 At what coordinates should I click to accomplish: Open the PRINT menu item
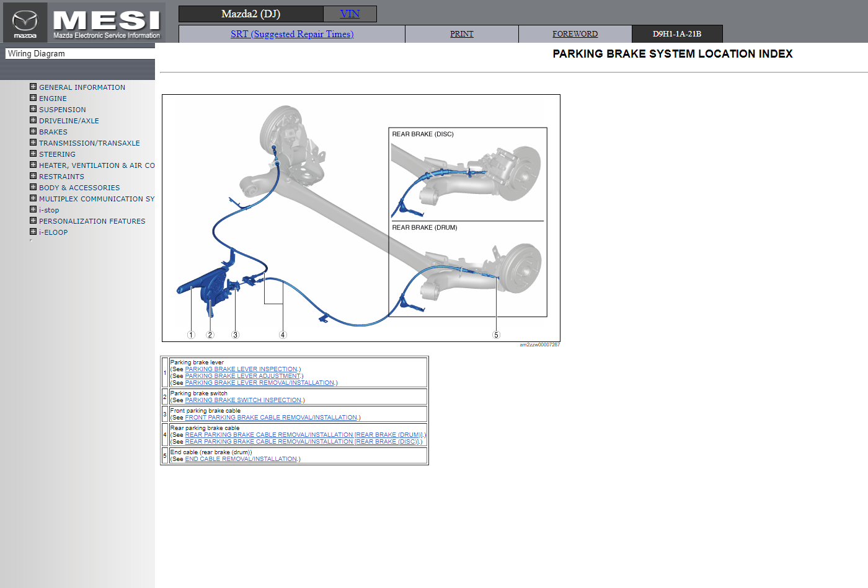click(x=461, y=34)
